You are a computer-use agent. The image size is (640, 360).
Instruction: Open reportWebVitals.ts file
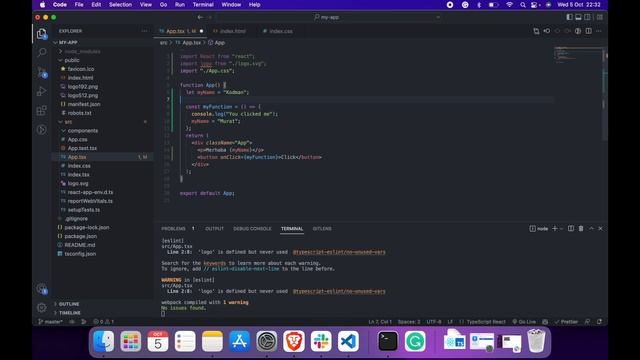pyautogui.click(x=90, y=201)
